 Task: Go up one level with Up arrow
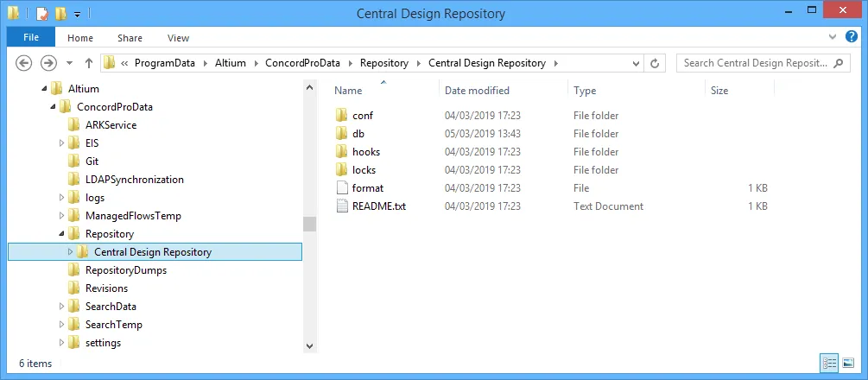[89, 63]
